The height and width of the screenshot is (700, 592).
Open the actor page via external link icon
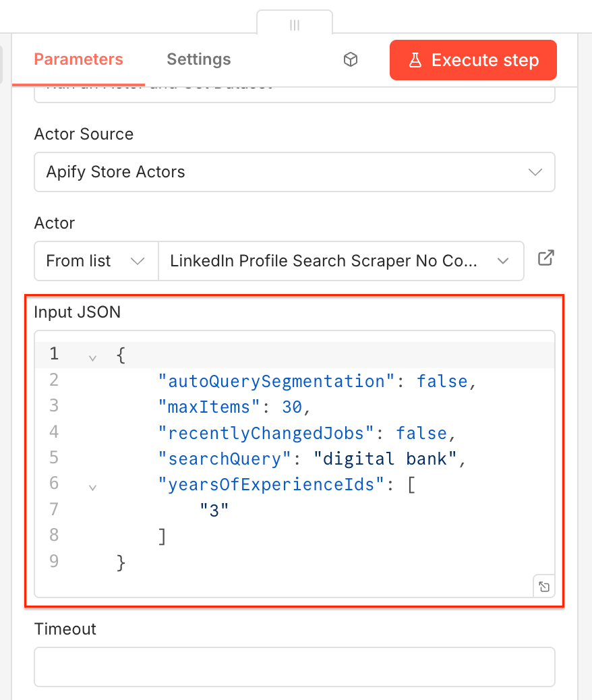(x=546, y=258)
